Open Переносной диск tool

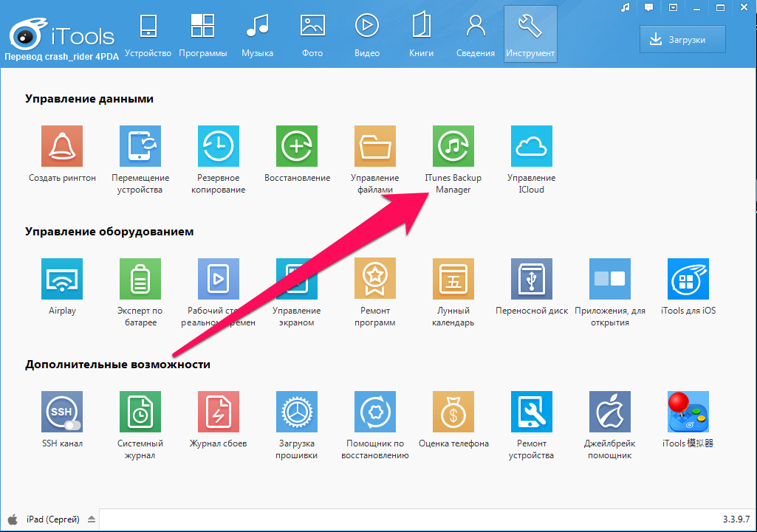531,279
